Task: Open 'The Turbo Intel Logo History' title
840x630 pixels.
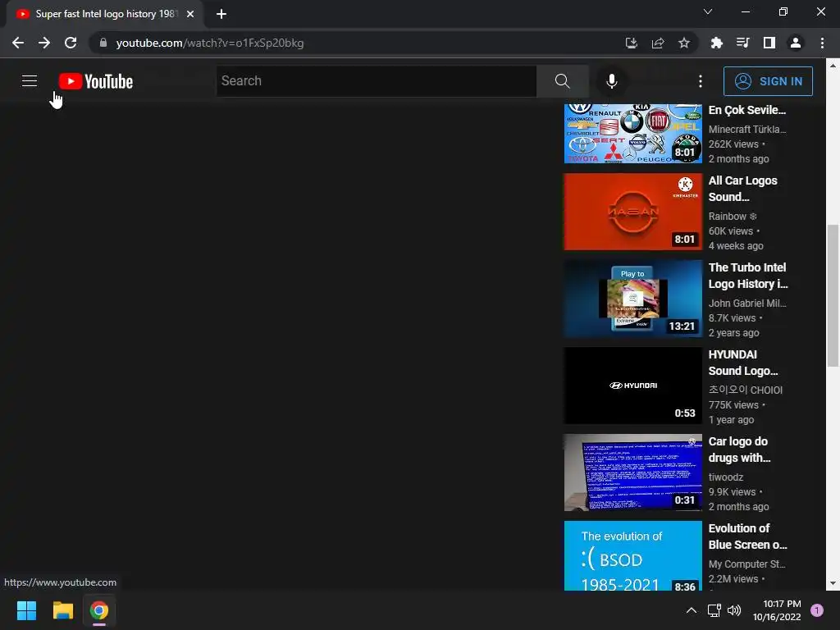Action: coord(748,276)
